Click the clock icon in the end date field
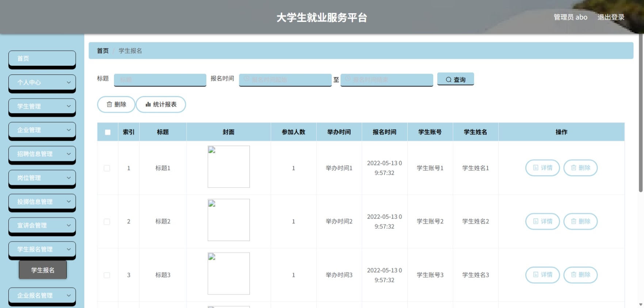The width and height of the screenshot is (644, 308). click(x=348, y=79)
